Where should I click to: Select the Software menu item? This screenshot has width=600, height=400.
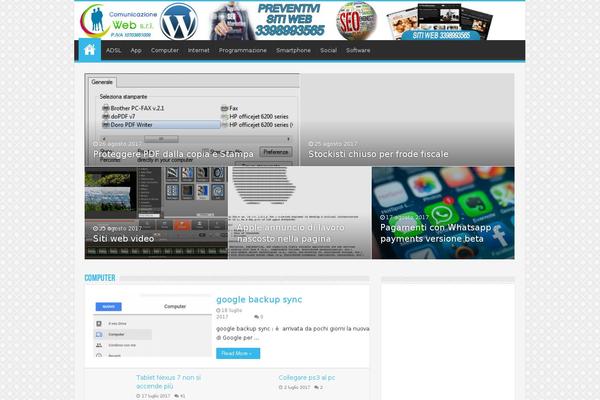coord(358,50)
